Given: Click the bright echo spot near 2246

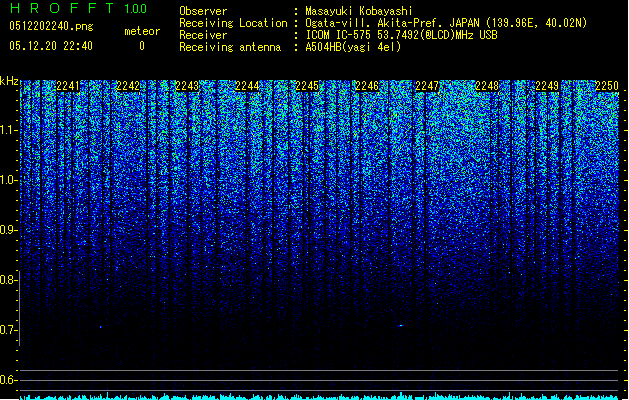Looking at the screenshot, I should click(400, 325).
